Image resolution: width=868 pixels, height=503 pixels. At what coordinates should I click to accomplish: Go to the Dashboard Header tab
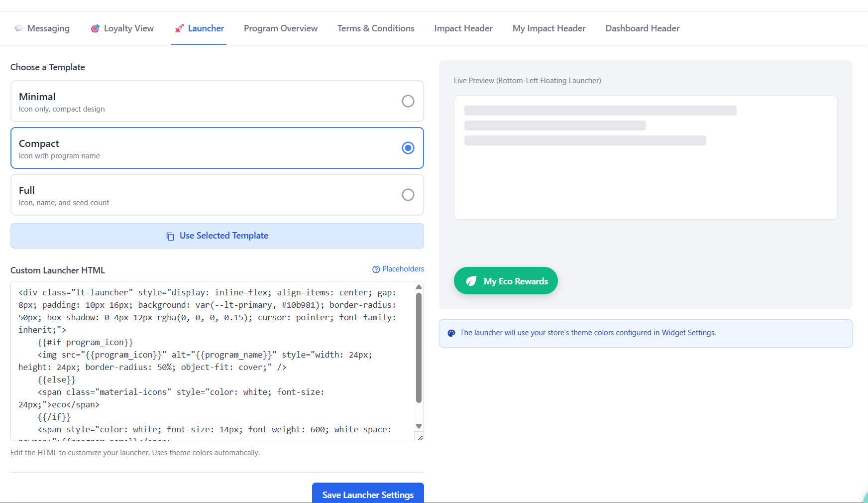point(642,28)
